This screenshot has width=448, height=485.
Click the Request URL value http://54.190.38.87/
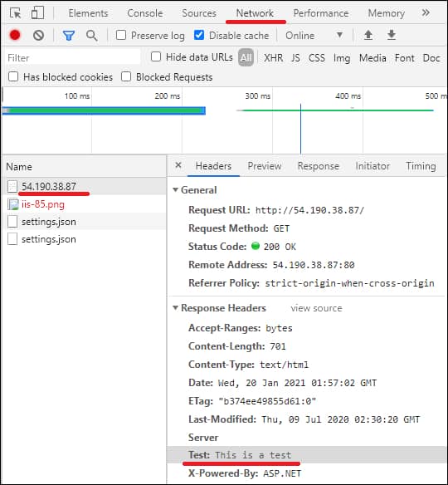309,210
